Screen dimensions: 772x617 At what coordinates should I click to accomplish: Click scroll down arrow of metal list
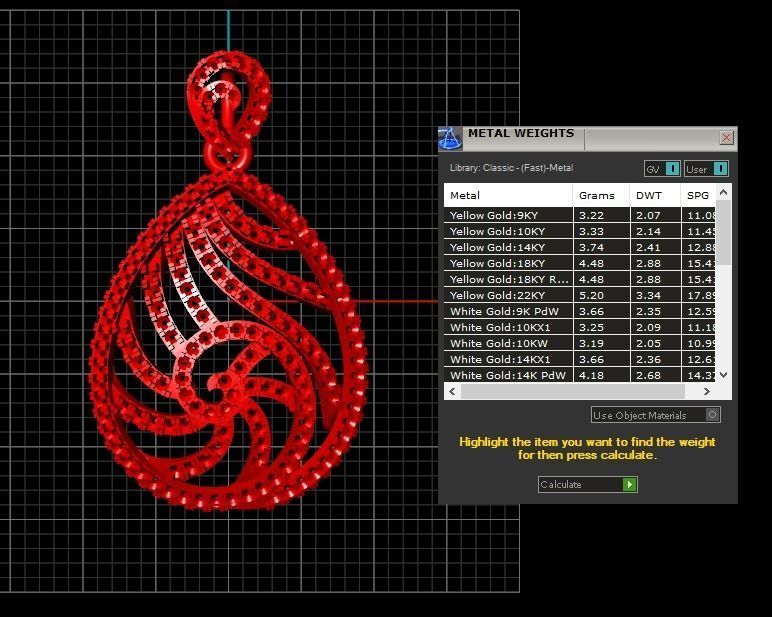(x=723, y=375)
